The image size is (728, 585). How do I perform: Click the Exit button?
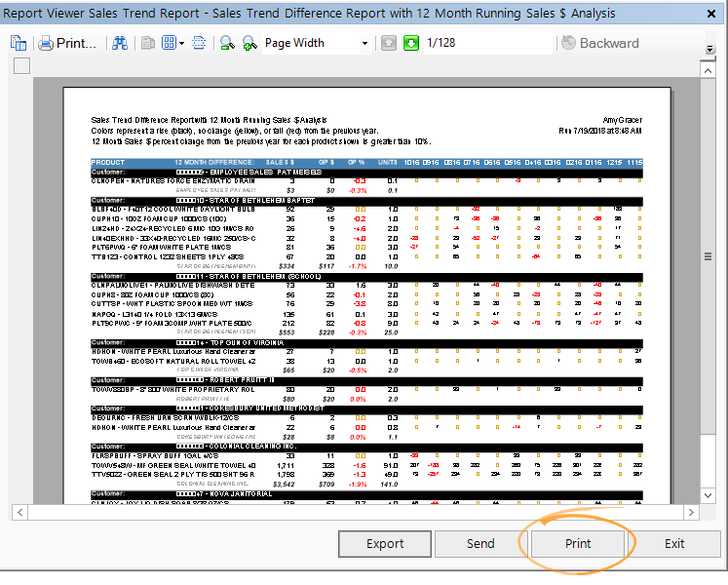674,544
